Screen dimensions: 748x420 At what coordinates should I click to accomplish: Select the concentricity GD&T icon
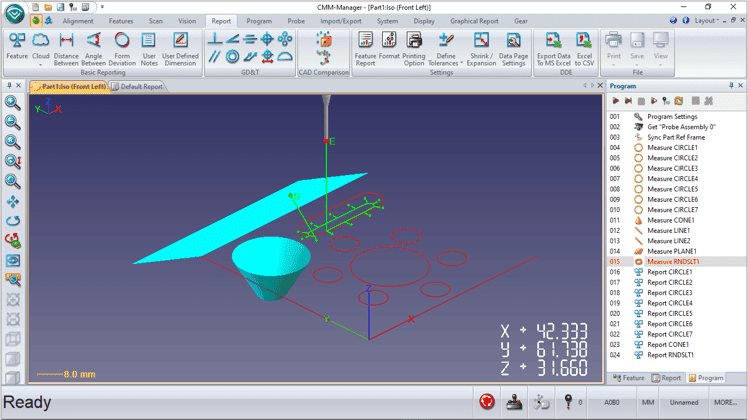(x=232, y=57)
